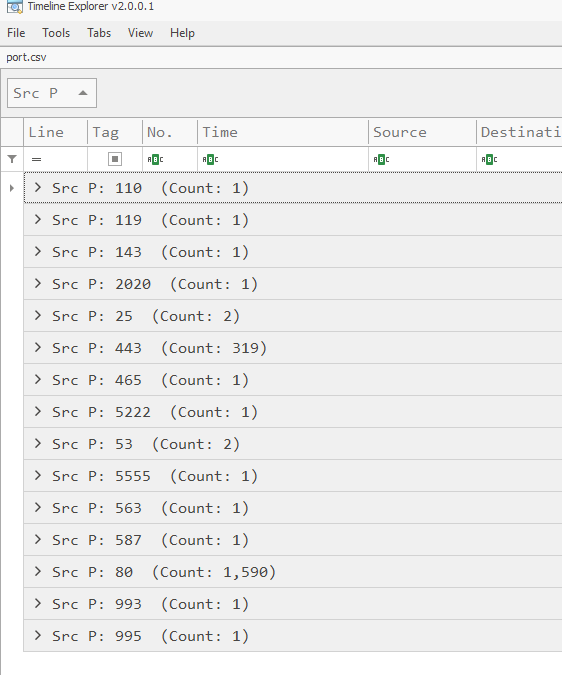Click the No. column header
Image resolution: width=562 pixels, height=675 pixels.
(x=170, y=132)
